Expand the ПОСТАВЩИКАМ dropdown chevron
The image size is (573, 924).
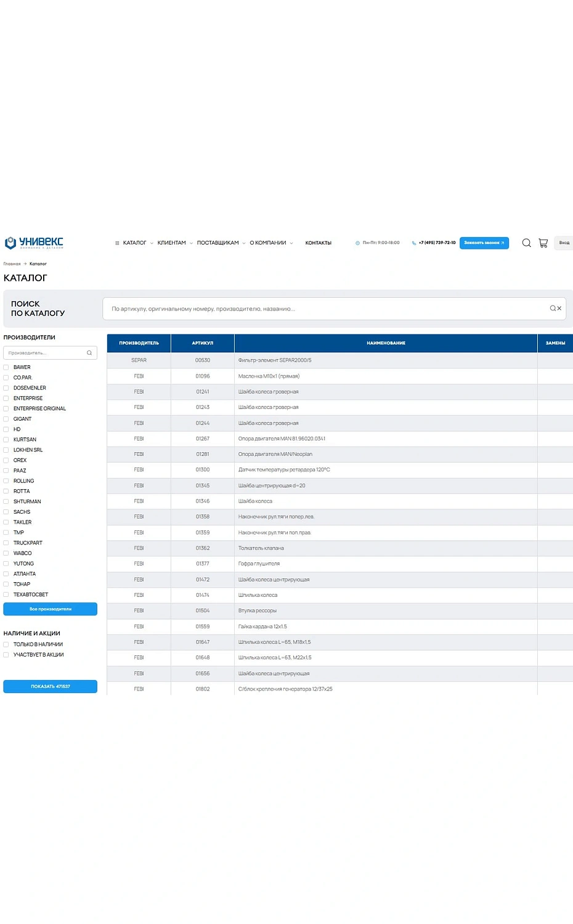tap(244, 243)
